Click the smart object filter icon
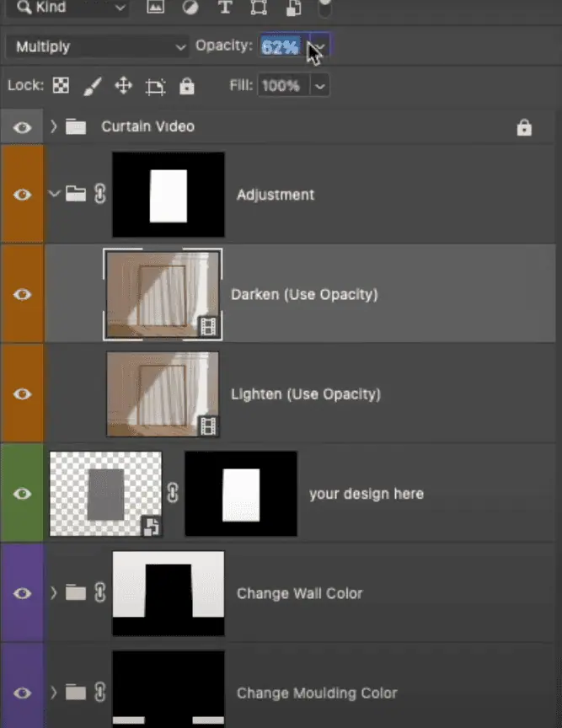Image resolution: width=562 pixels, height=728 pixels. tap(293, 8)
